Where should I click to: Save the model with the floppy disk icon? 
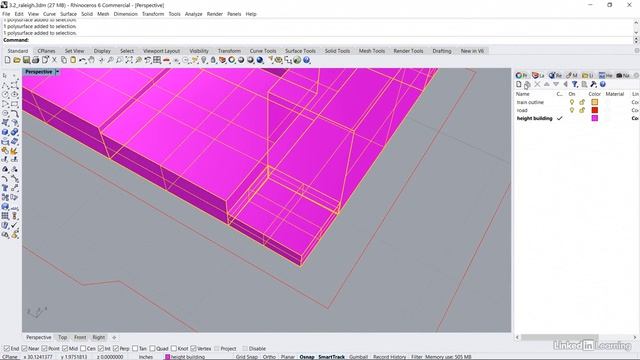pyautogui.click(x=26, y=60)
